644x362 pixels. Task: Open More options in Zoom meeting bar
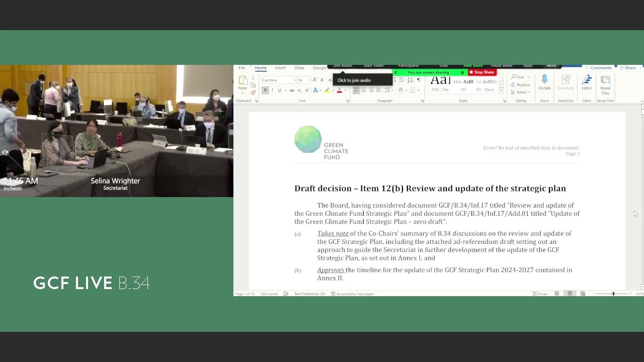(x=551, y=66)
